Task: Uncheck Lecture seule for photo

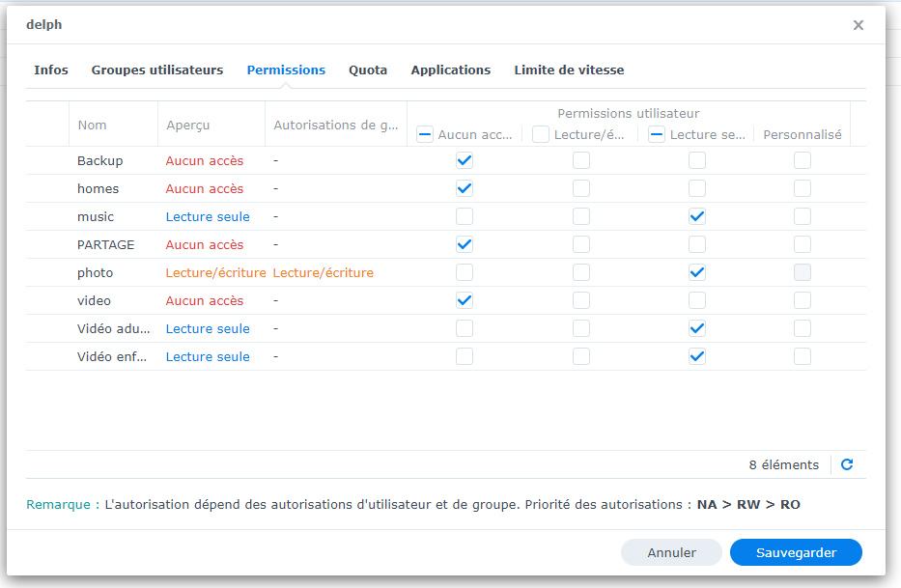Action: 697,272
